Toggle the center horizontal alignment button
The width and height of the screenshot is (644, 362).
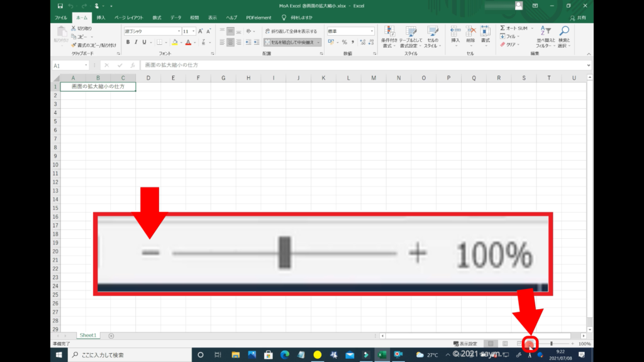230,42
